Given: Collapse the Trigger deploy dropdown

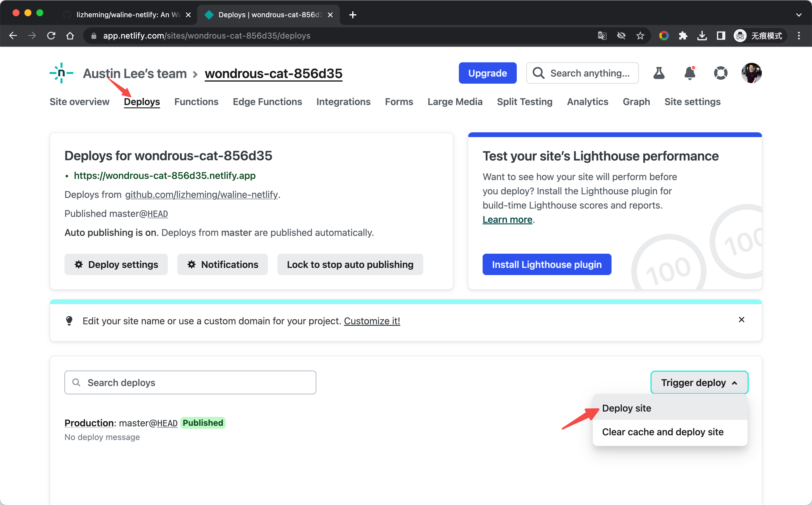Looking at the screenshot, I should click(699, 382).
